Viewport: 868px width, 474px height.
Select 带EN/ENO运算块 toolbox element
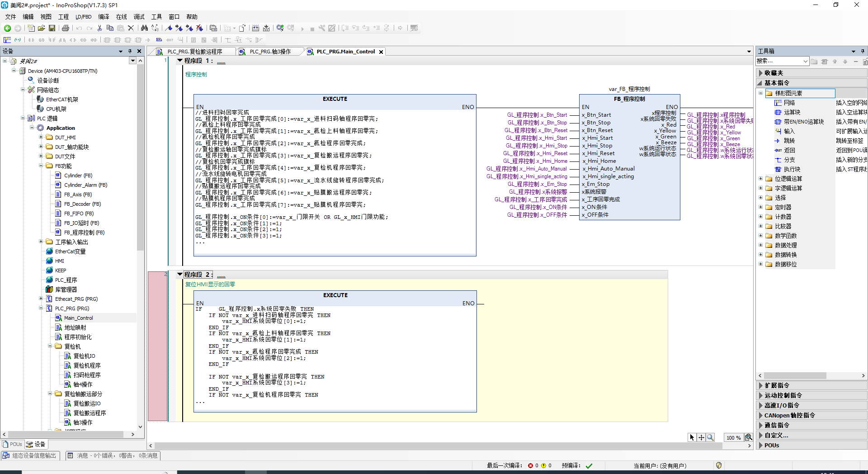[x=804, y=122]
